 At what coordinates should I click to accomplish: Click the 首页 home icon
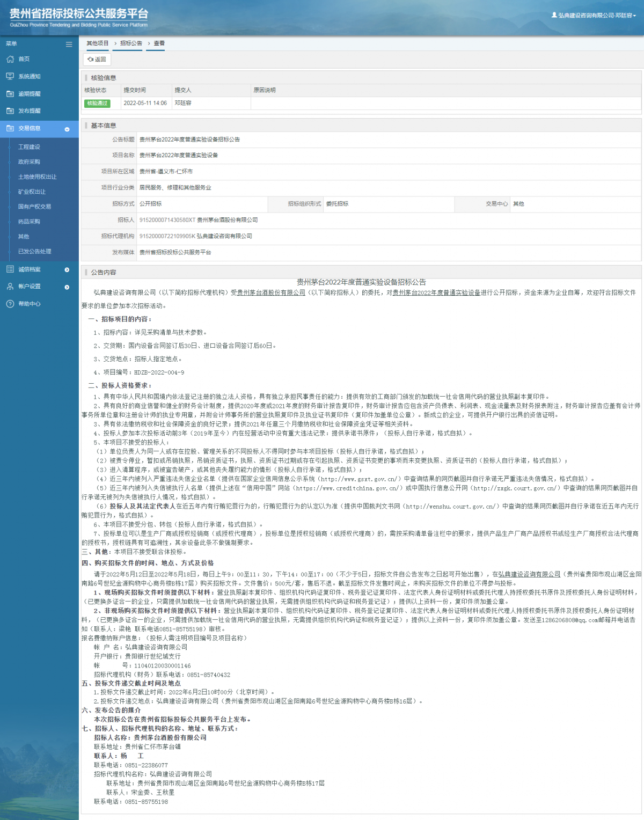tap(10, 59)
